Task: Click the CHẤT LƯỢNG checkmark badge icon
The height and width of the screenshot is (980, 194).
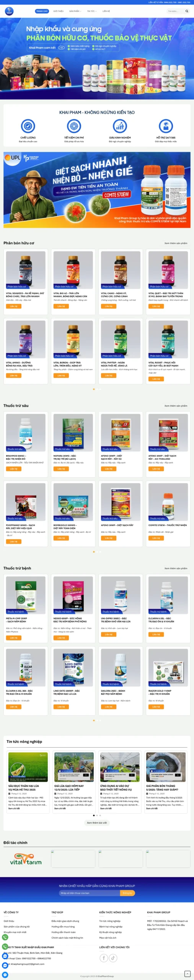Action: [x=28, y=126]
